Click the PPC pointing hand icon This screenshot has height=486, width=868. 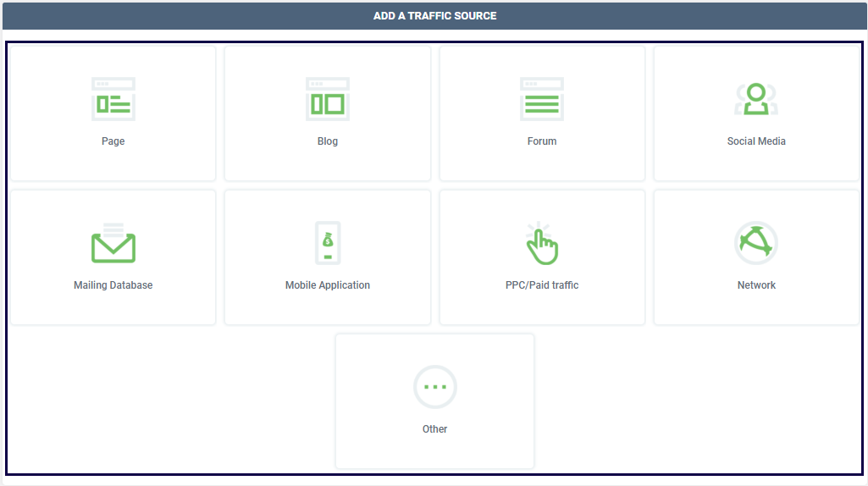(542, 244)
